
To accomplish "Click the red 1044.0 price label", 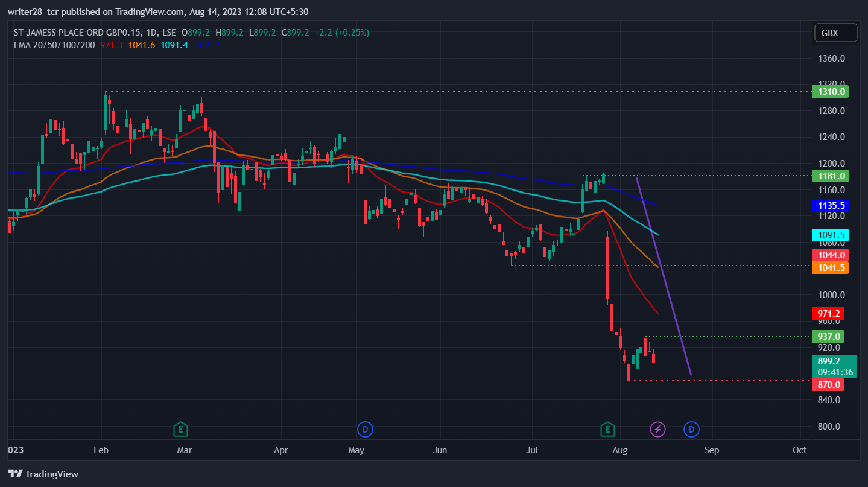I will (830, 255).
